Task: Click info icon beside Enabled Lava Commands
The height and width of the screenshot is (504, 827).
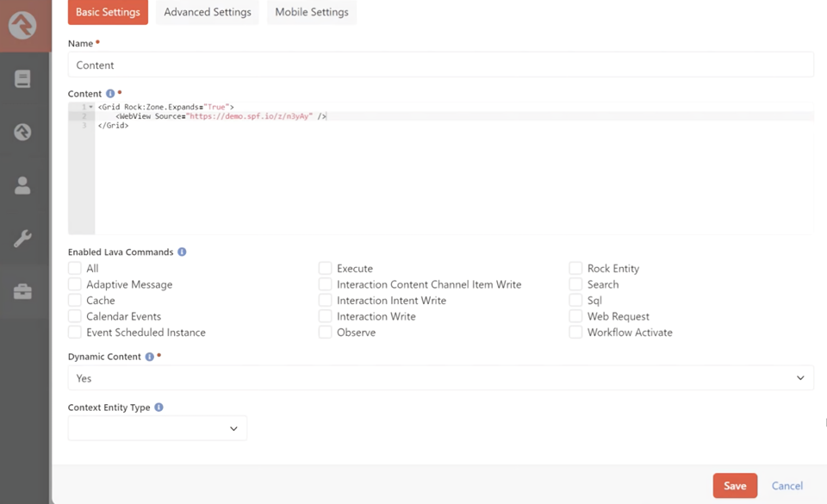Action: tap(182, 252)
